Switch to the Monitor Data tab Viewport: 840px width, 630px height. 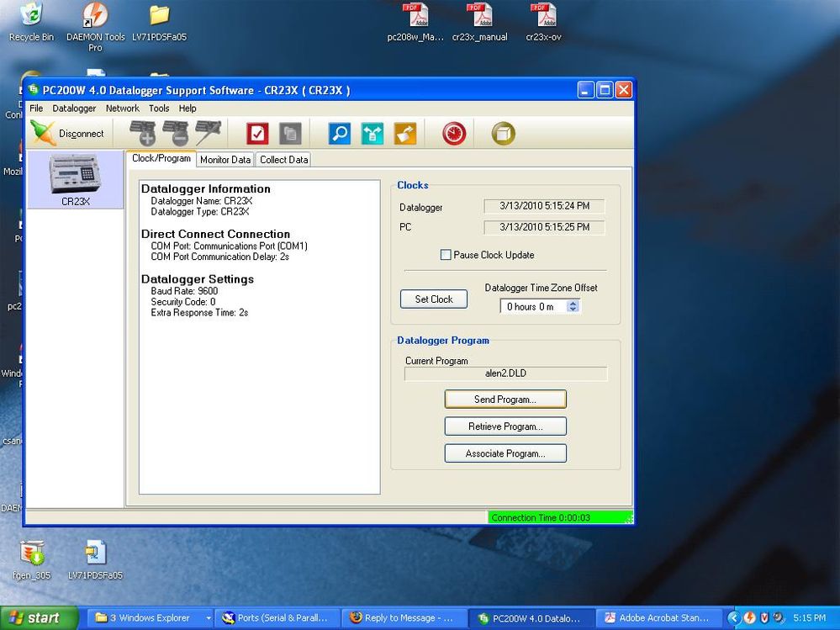coord(225,160)
